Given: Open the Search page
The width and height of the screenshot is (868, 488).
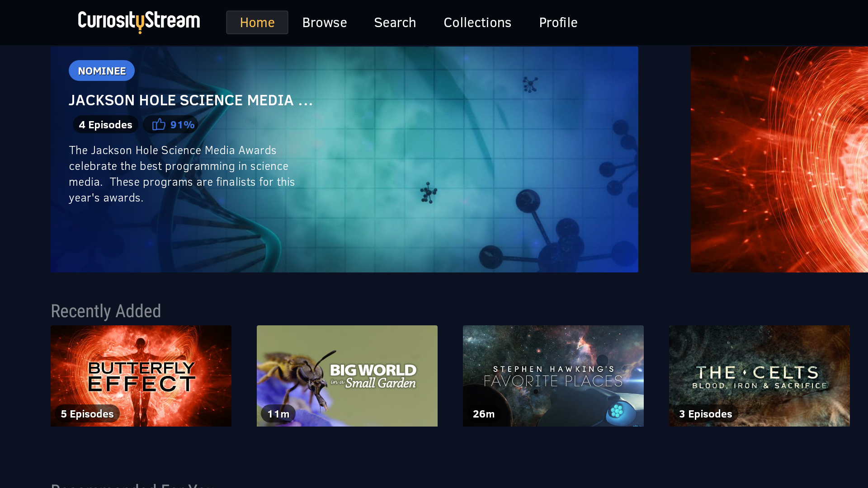Looking at the screenshot, I should coord(395,22).
